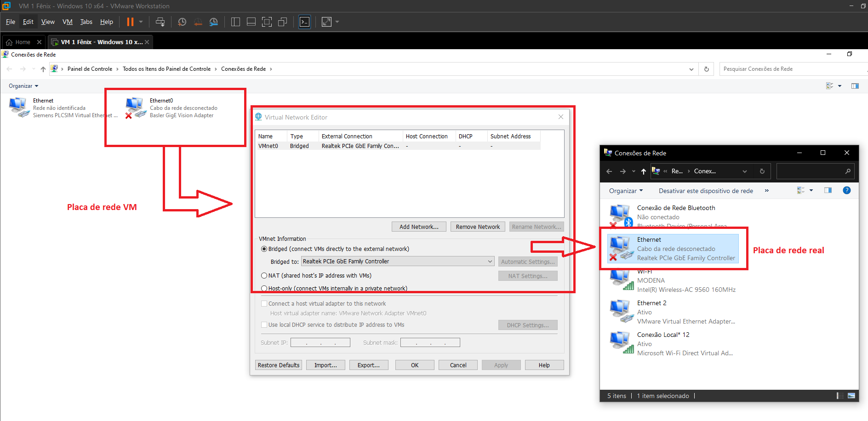Select the NAT radio option
Screen dimensions: 868x421
click(264, 275)
